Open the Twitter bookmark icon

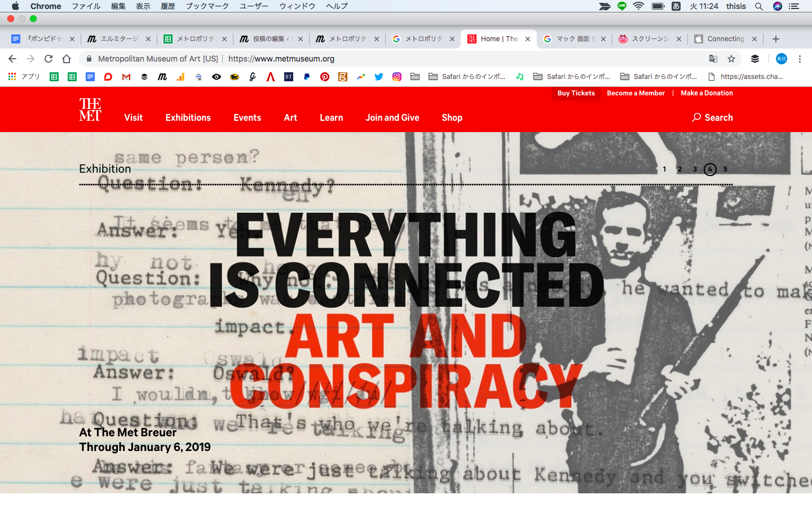(379, 77)
